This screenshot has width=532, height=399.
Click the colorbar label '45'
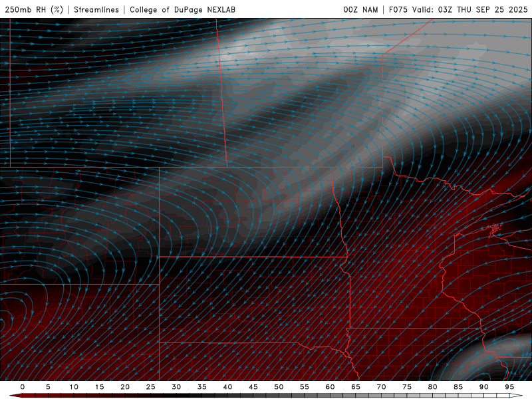coord(253,387)
